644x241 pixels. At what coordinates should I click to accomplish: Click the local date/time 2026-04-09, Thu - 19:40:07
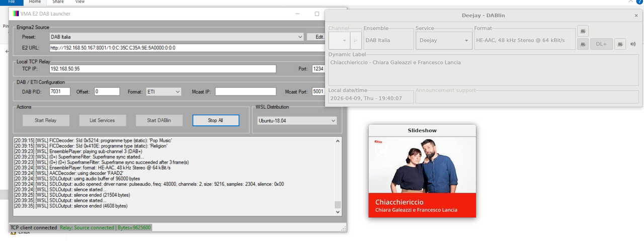click(x=366, y=98)
